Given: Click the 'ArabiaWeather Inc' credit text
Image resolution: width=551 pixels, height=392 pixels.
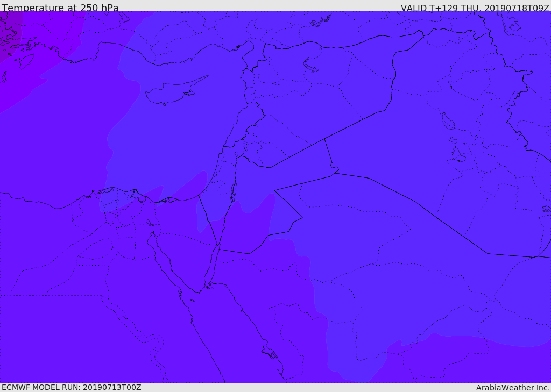Looking at the screenshot, I should 513,388.
